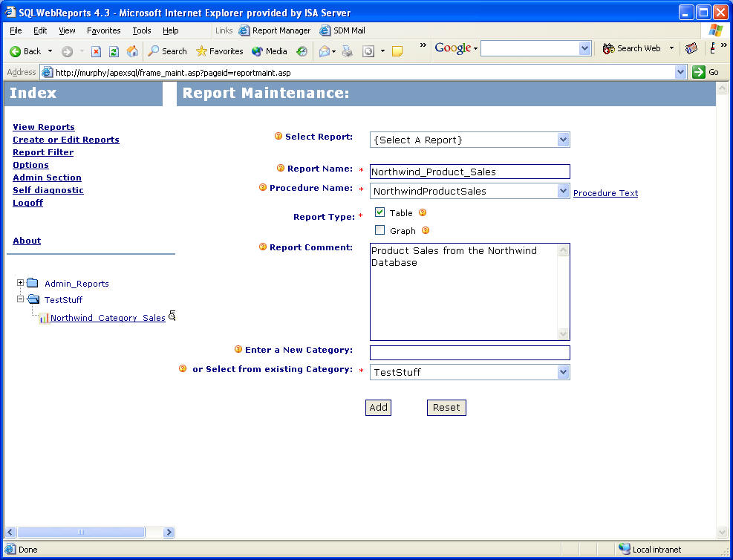Click the help icon next to Table
Image resolution: width=733 pixels, height=560 pixels.
[x=423, y=212]
